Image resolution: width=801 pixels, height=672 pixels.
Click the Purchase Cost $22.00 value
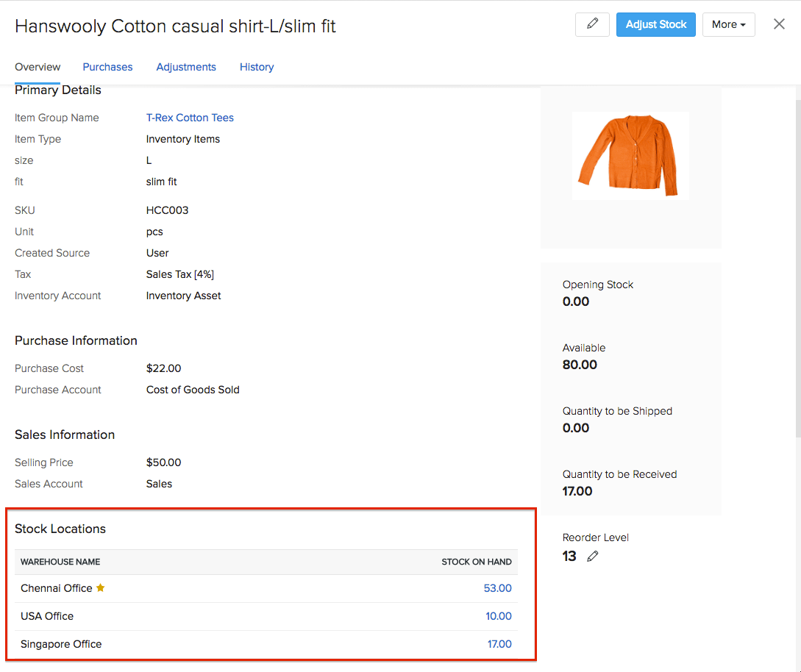click(x=163, y=368)
